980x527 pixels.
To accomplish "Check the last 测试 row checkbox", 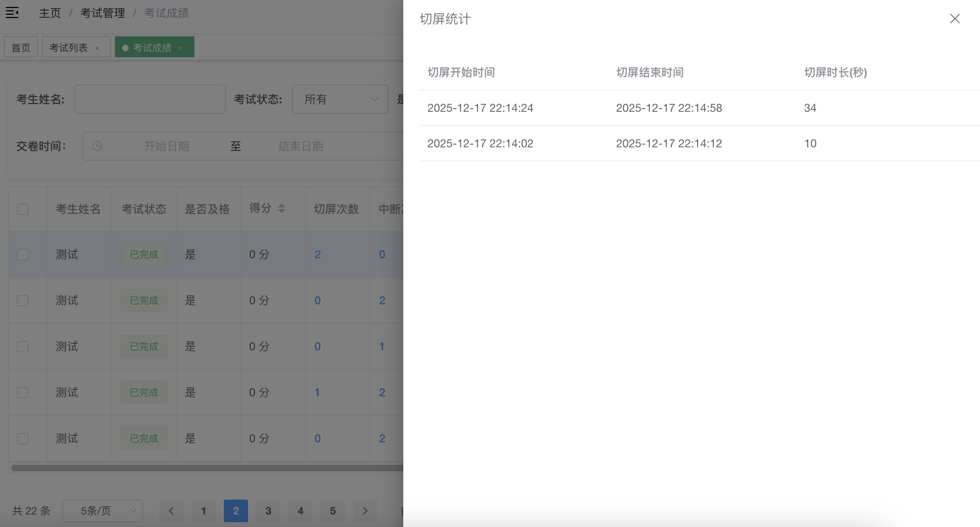I will coord(22,438).
